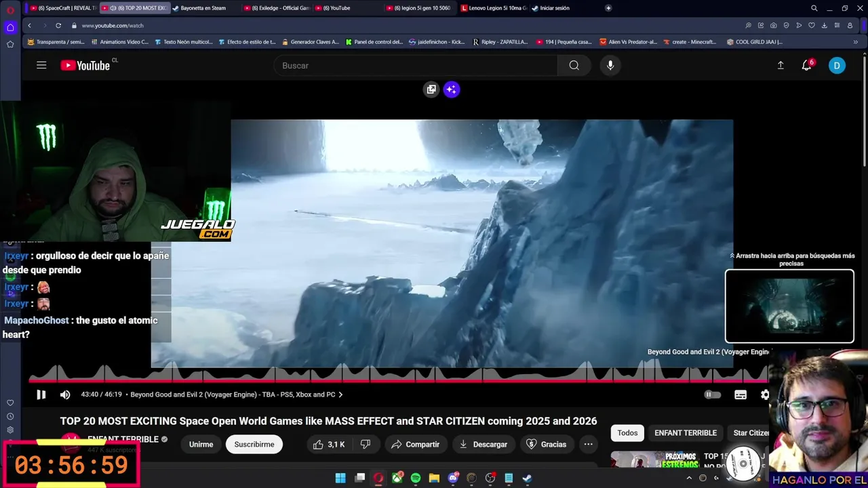868x488 pixels.
Task: Click the Gracias super thanks button
Action: 547,444
